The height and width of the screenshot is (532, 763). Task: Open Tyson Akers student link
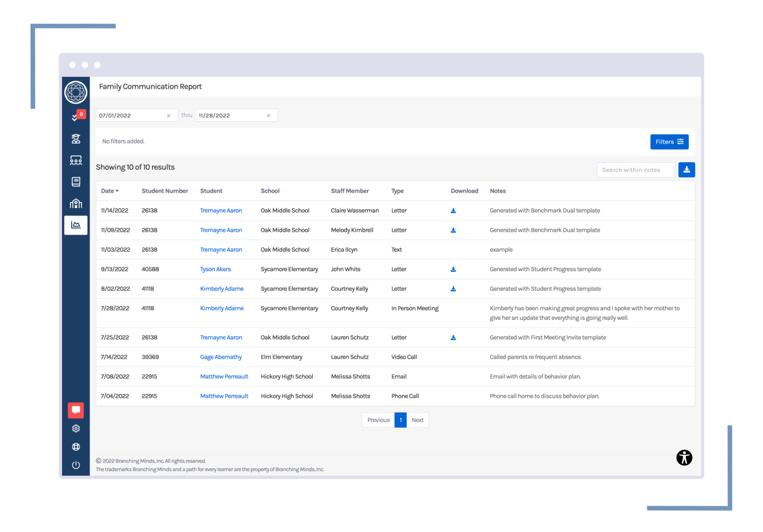215,269
